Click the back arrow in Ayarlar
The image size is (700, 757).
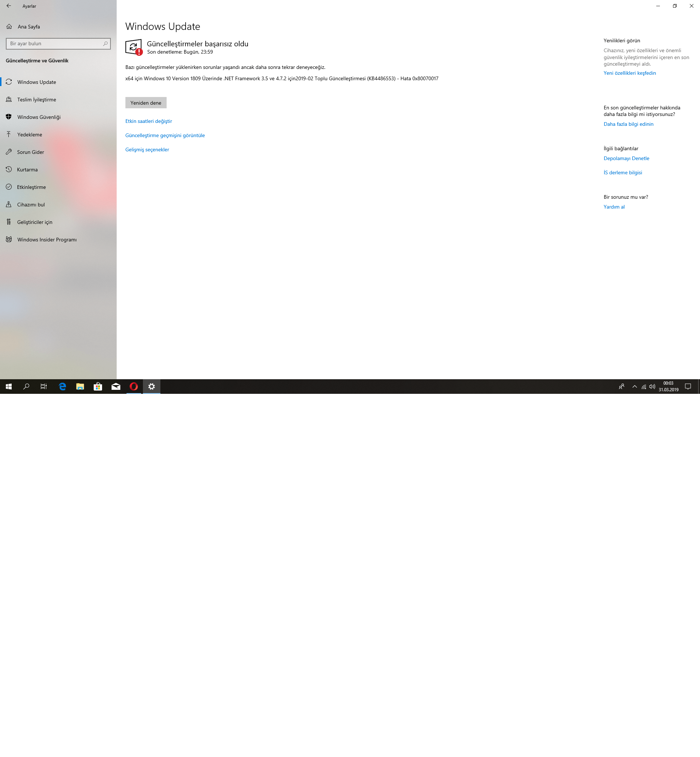pyautogui.click(x=9, y=6)
